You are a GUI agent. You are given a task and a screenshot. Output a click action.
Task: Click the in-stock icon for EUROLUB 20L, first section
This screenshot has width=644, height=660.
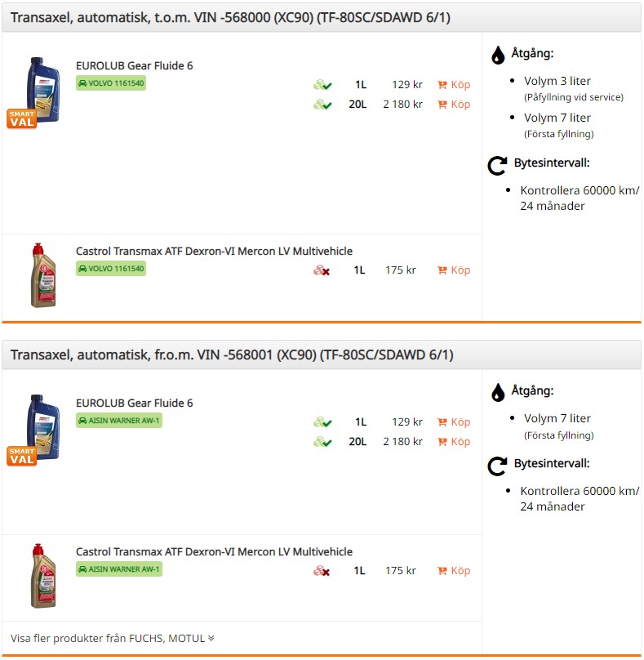point(322,105)
